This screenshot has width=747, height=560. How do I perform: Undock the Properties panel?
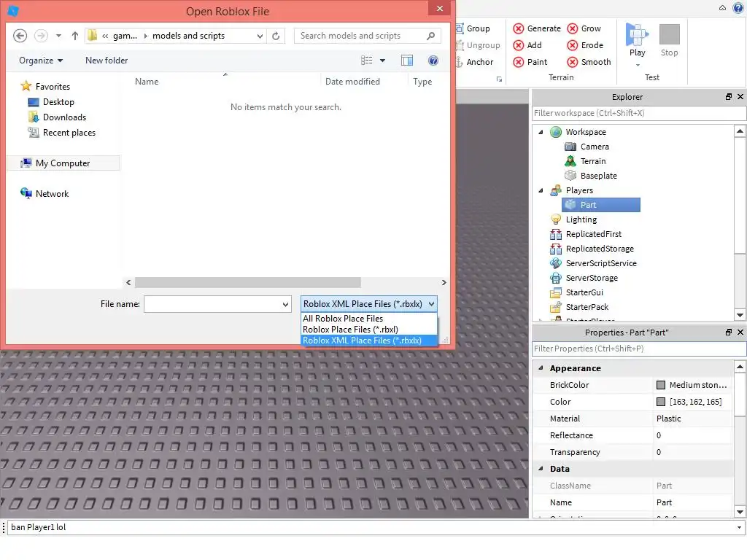[729, 332]
